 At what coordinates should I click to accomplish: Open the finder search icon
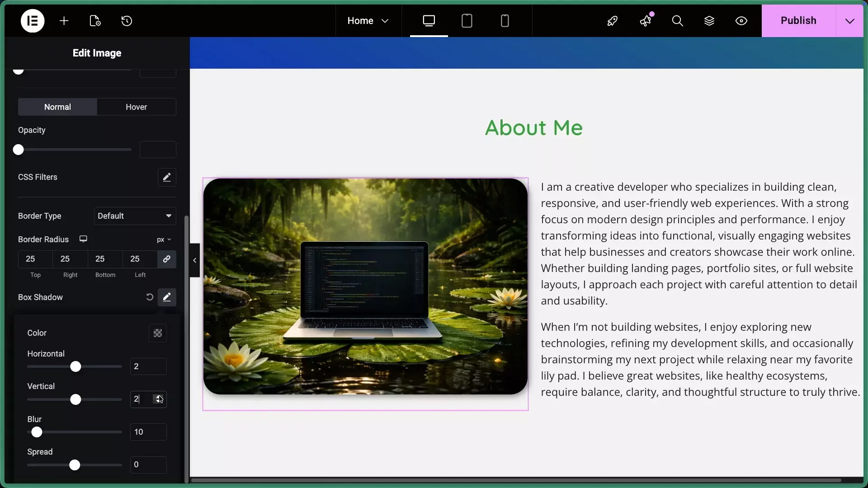point(677,21)
